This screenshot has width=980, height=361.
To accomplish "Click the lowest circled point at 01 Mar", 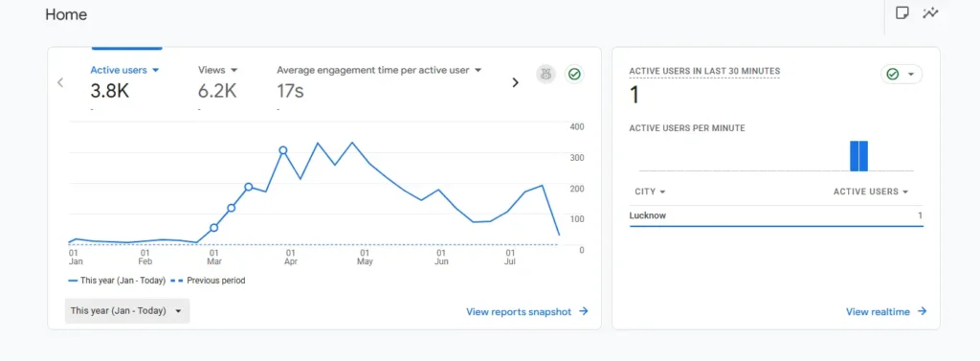I will coord(213,228).
